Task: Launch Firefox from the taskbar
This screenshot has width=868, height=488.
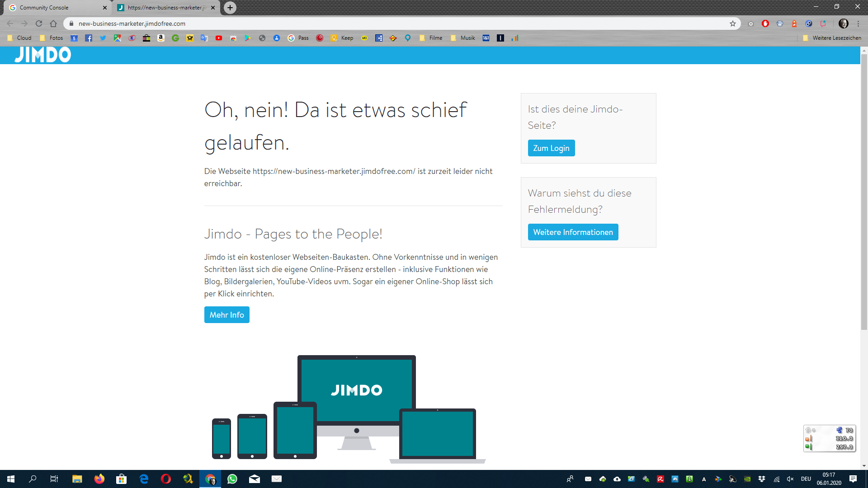Action: click(99, 479)
